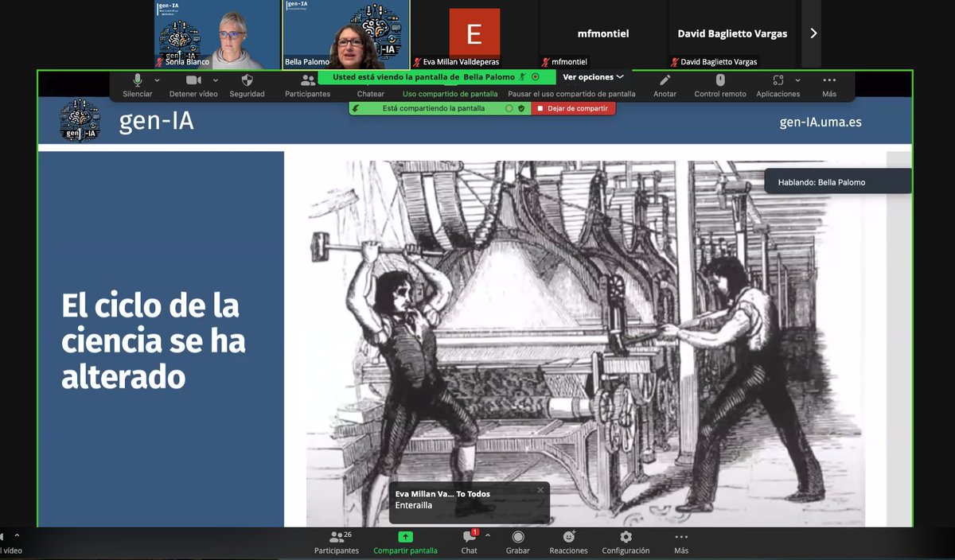Select Eva Millan Valldeperas participant tile
Viewport: 955px width, 560px height.
[x=474, y=34]
